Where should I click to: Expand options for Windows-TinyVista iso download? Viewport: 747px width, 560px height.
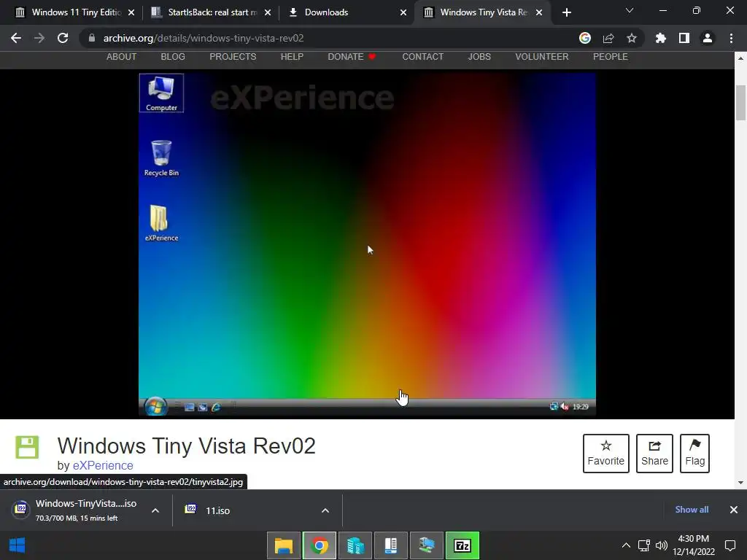[155, 510]
